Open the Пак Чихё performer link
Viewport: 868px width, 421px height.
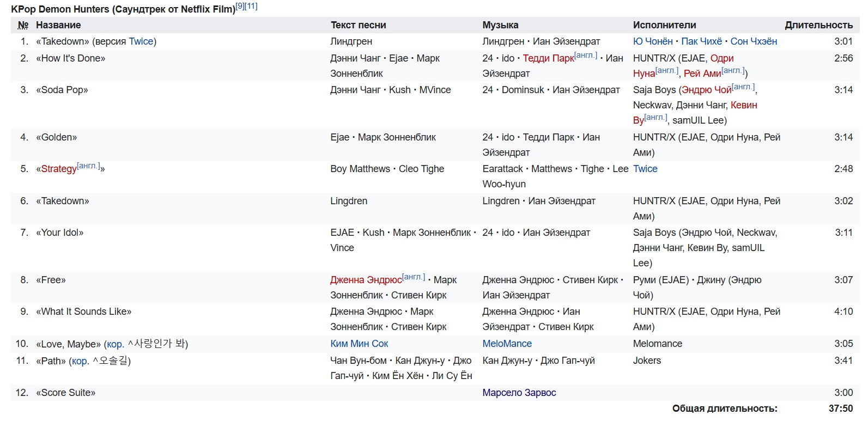(702, 41)
